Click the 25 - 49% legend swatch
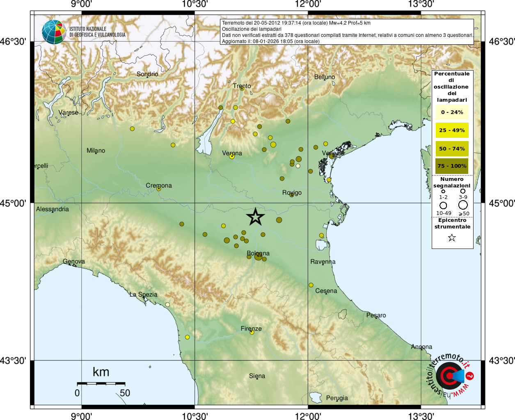Image resolution: width=515 pixels, height=420 pixels. click(452, 130)
